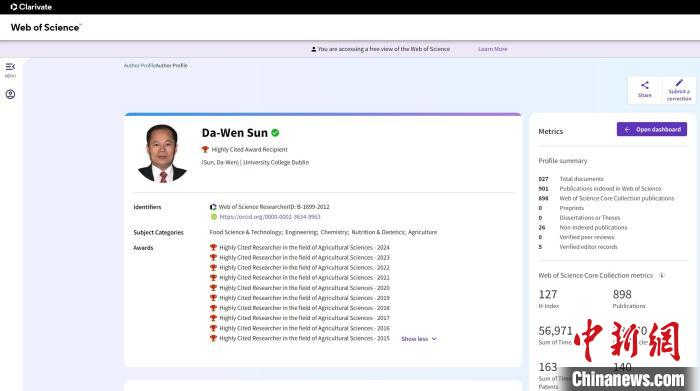The height and width of the screenshot is (391, 700).
Task: Click the 898 Publications metric
Action: click(x=629, y=298)
